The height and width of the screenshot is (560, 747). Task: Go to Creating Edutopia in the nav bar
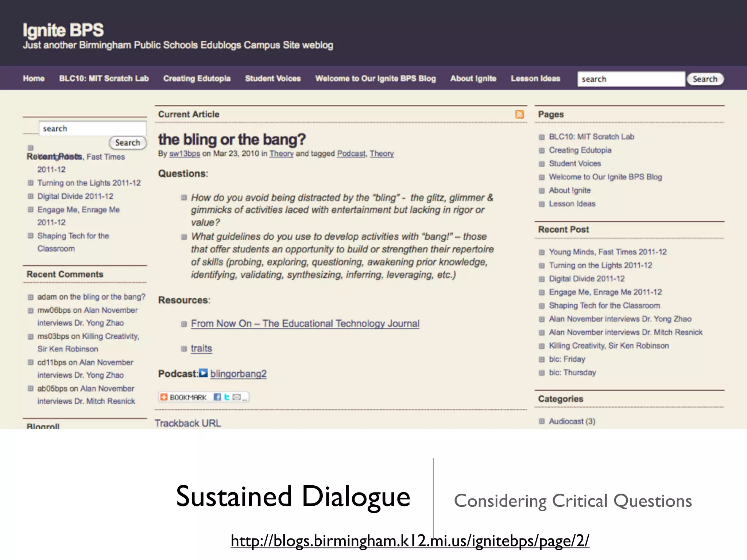(197, 78)
